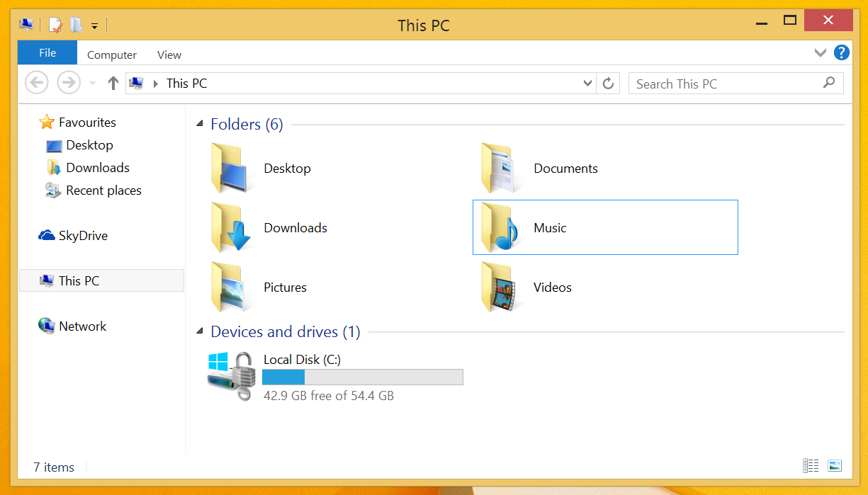Open the Help question mark icon
Viewport: 868px width, 495px height.
pyautogui.click(x=841, y=52)
